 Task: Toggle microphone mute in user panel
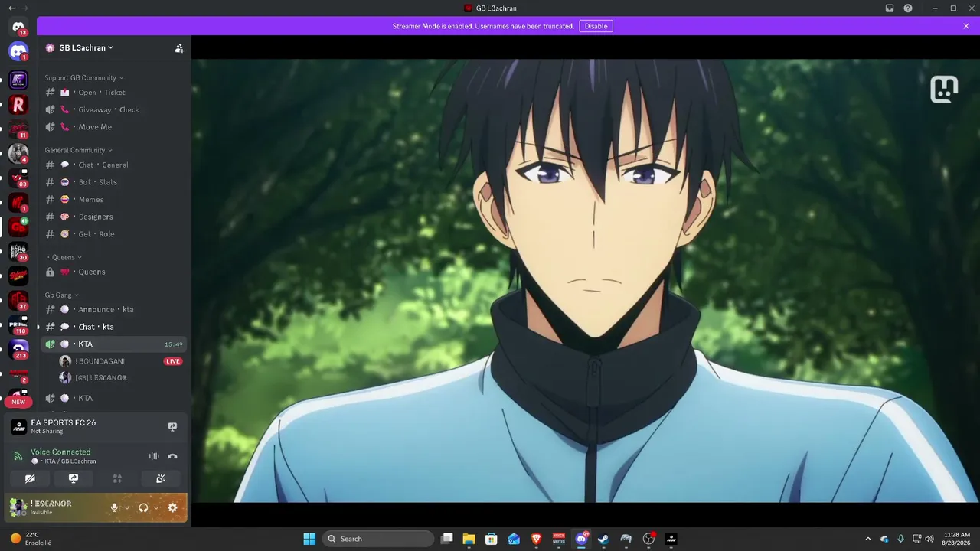click(x=114, y=507)
